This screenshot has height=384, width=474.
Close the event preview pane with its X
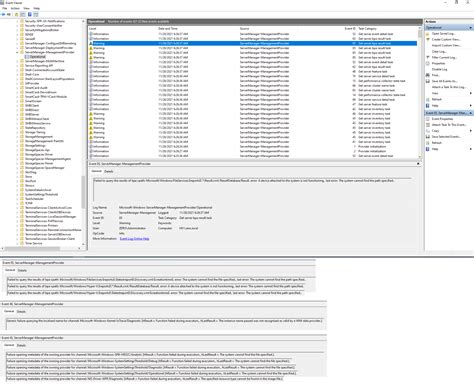(x=418, y=164)
